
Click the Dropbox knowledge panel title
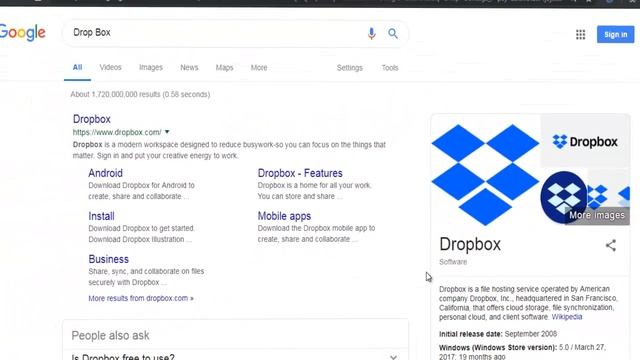pos(470,244)
